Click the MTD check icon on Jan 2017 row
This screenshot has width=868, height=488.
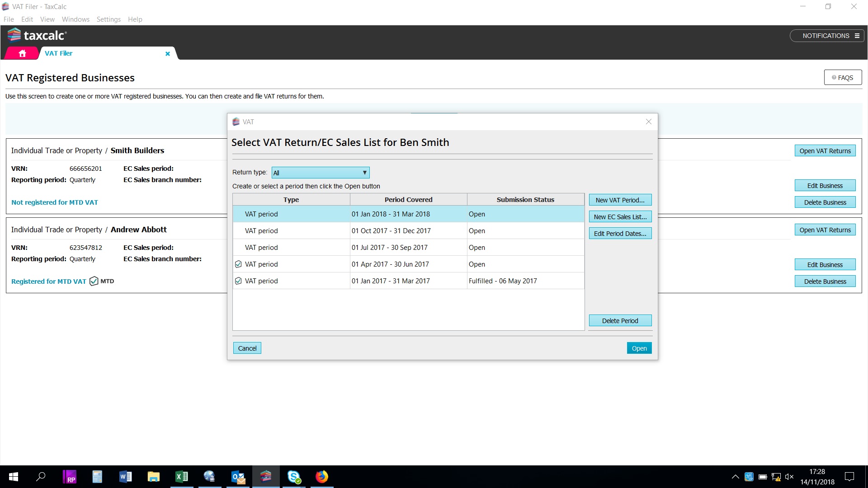[x=238, y=281]
